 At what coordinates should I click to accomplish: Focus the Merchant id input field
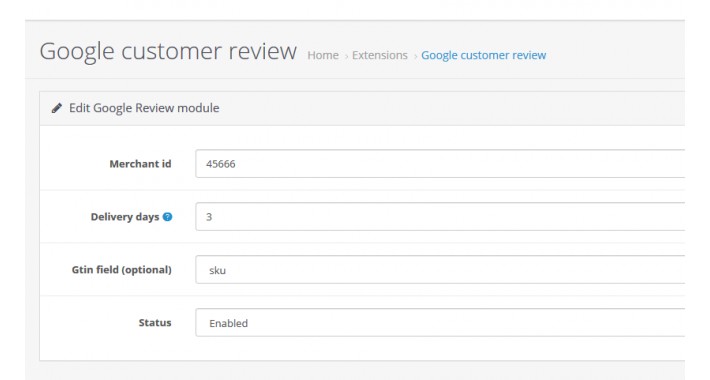(440, 164)
